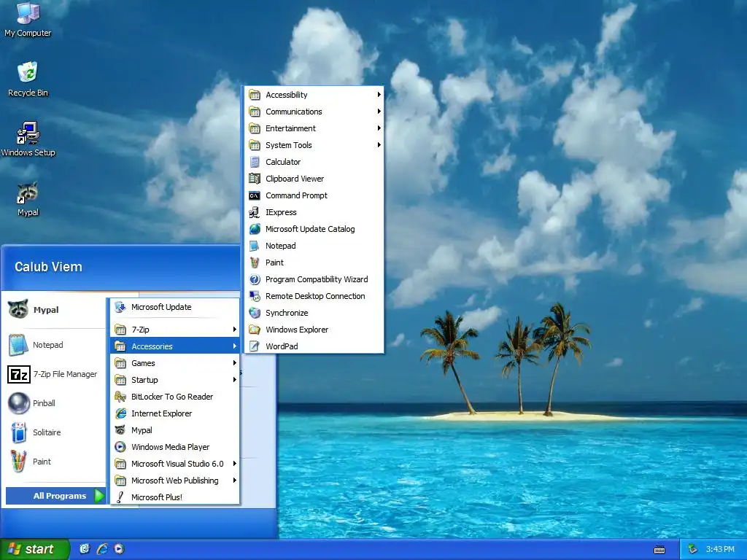Expand the Accessibility submenu arrow
The height and width of the screenshot is (560, 747).
(379, 95)
